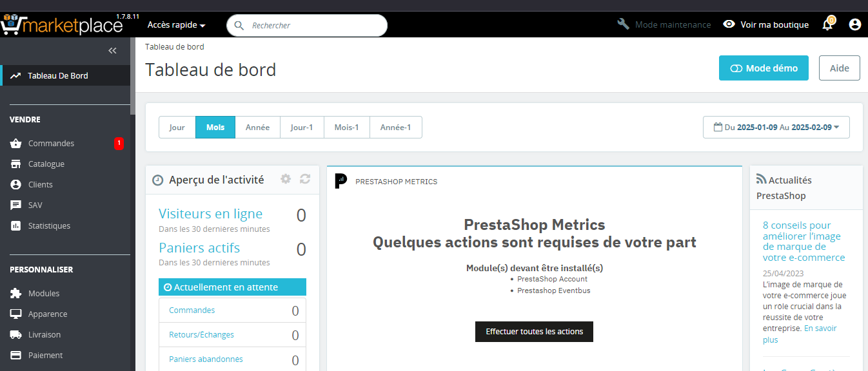This screenshot has height=371, width=868.
Task: Open the 8 conseils news article link
Action: (804, 241)
